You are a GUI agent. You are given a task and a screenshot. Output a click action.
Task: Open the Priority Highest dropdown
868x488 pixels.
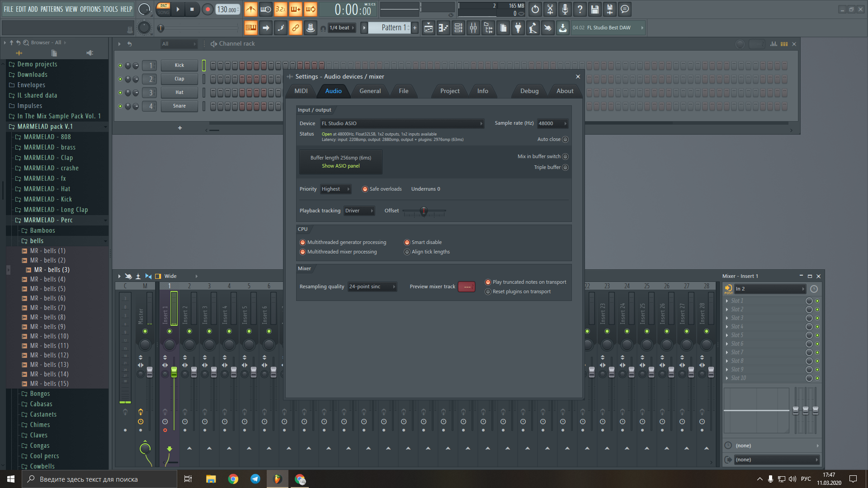tap(335, 189)
